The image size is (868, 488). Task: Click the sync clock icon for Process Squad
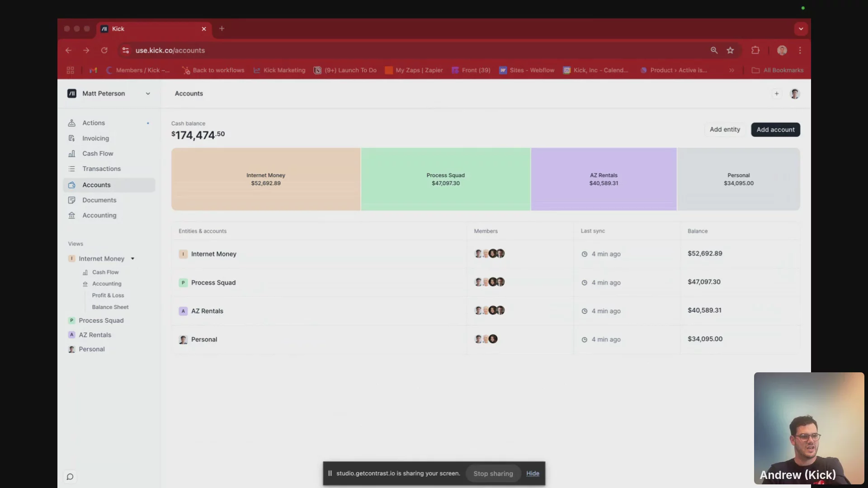pos(584,283)
